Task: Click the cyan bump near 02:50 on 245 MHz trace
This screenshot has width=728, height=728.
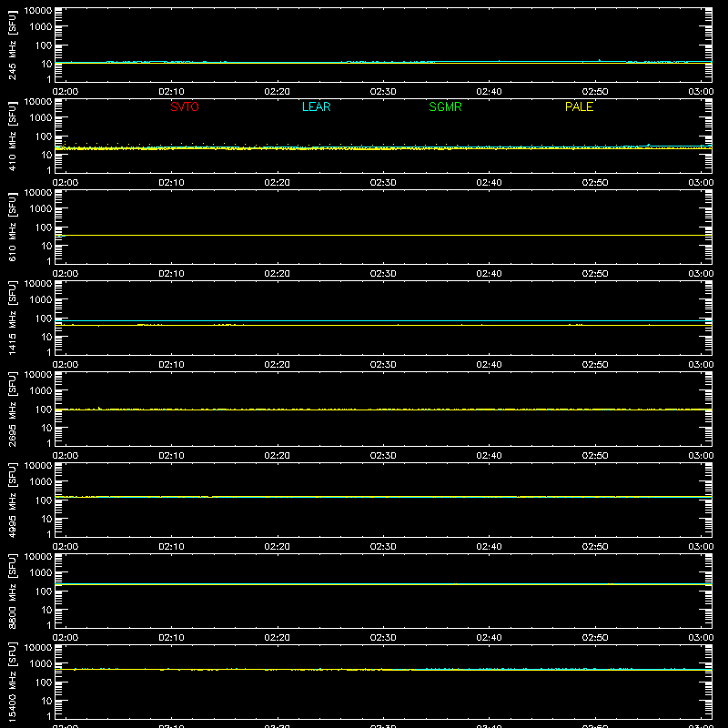Action: point(600,60)
